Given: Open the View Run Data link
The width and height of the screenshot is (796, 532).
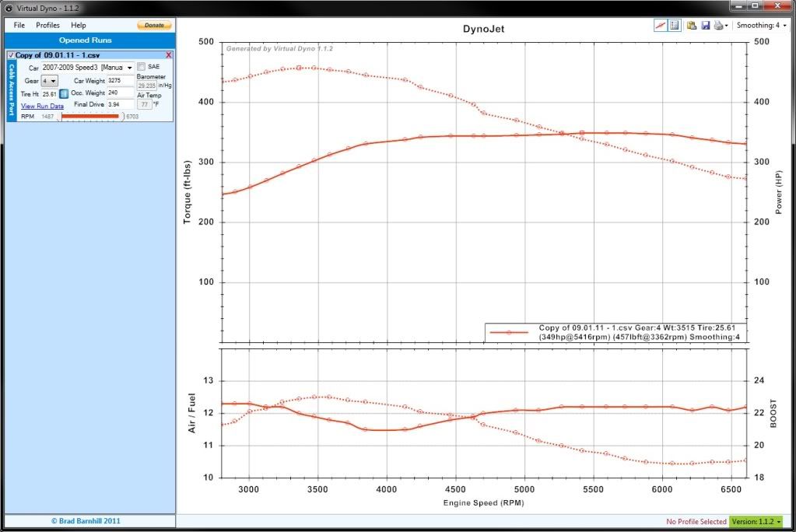Looking at the screenshot, I should (42, 106).
